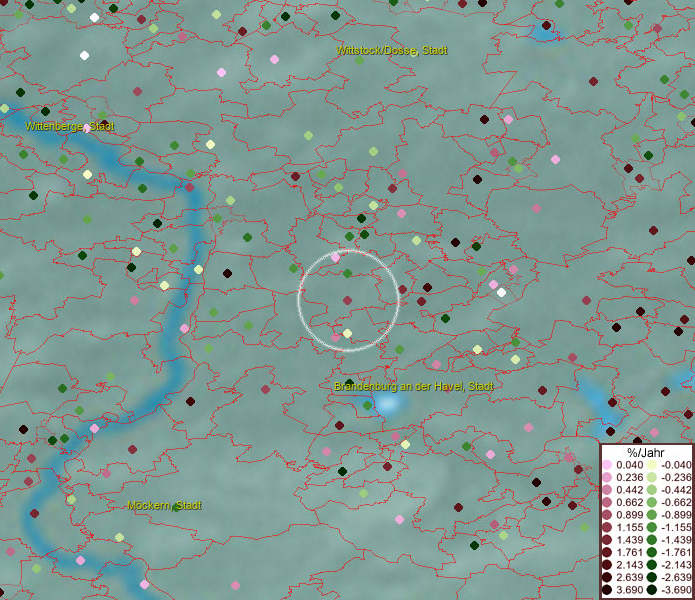Screen dimensions: 695x600
Task: Click the Brandenburg an der Havel, Stadt label
Action: (414, 386)
